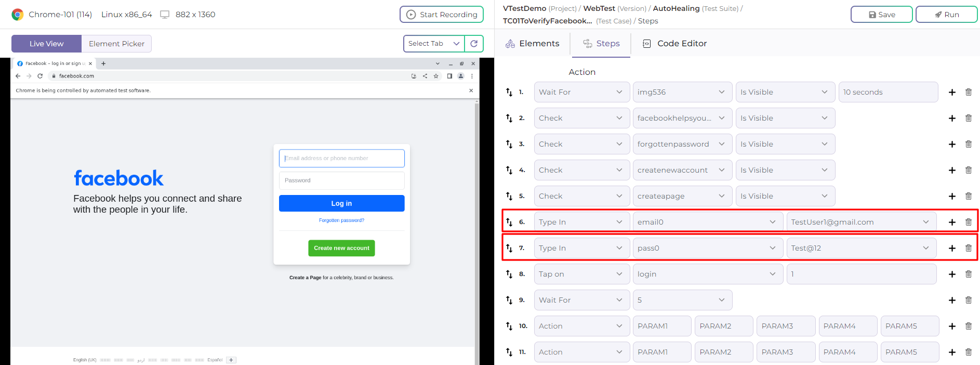Delete step 6 Type In email0
This screenshot has height=365, width=980.
pyautogui.click(x=969, y=222)
